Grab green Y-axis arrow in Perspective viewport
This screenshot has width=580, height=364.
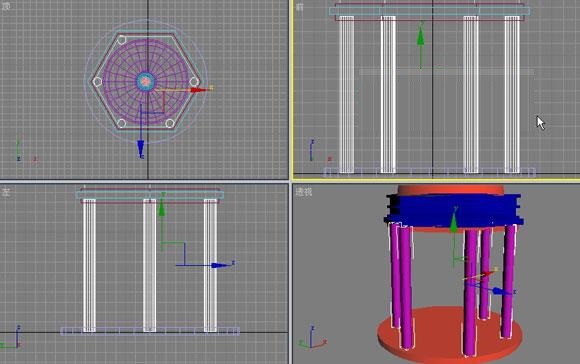click(453, 222)
